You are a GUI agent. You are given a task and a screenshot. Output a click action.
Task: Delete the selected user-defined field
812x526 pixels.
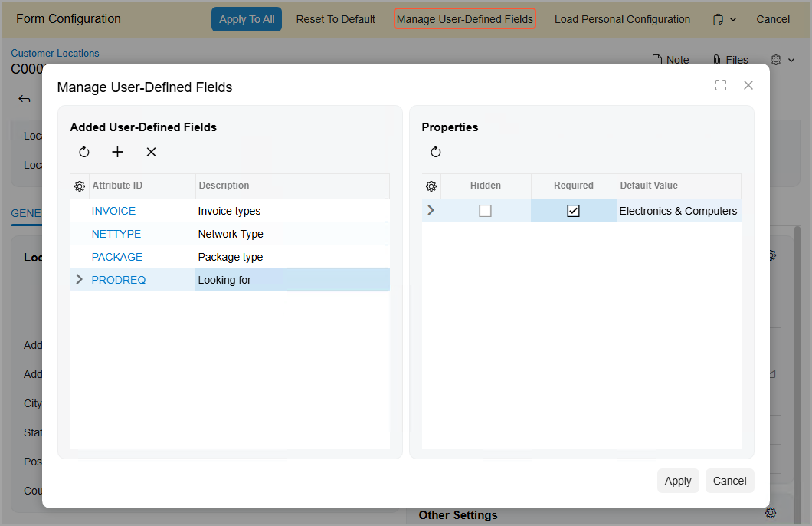(151, 152)
